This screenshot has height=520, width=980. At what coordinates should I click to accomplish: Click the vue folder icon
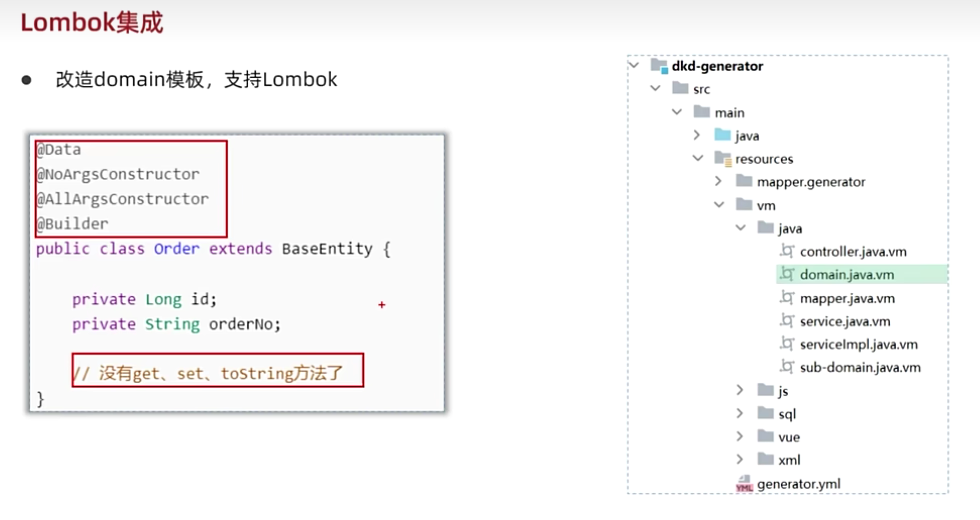(x=766, y=436)
